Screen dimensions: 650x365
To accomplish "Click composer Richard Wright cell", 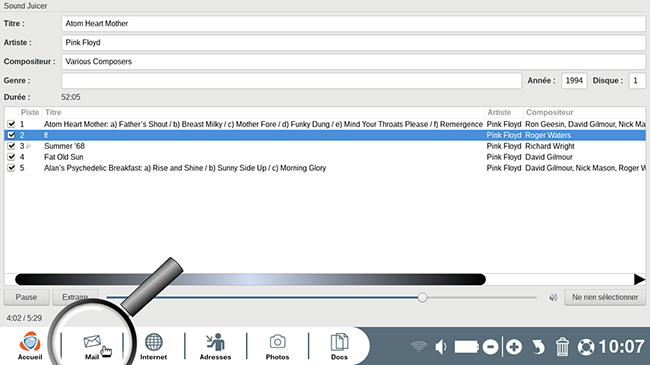I will [550, 146].
